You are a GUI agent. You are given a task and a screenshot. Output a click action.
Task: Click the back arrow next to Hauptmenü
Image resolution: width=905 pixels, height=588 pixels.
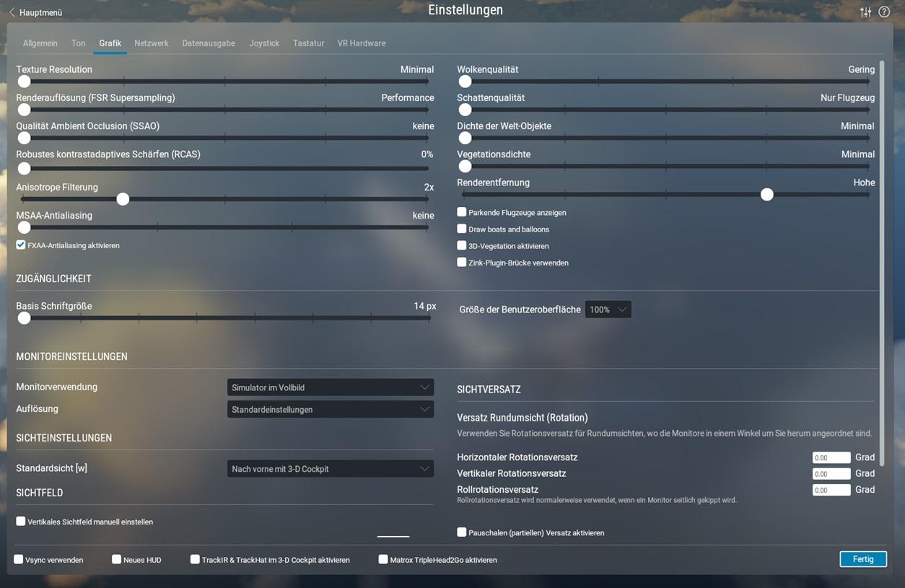pos(12,12)
